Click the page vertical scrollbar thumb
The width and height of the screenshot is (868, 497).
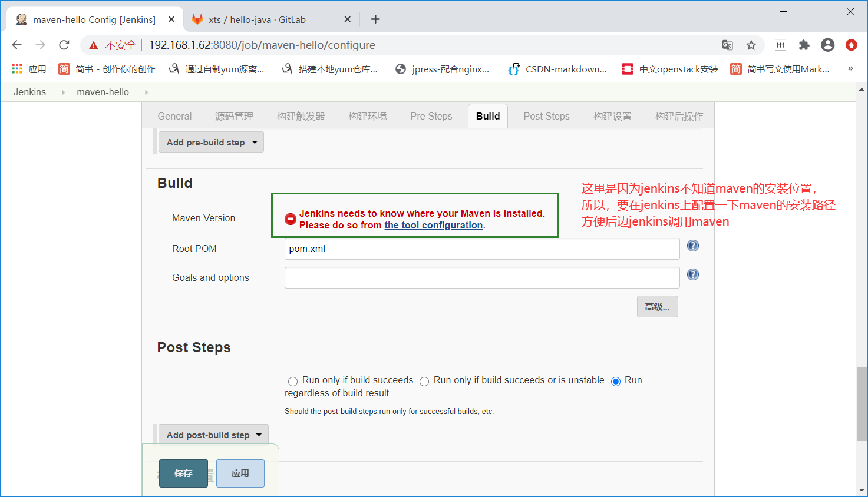pos(862,403)
